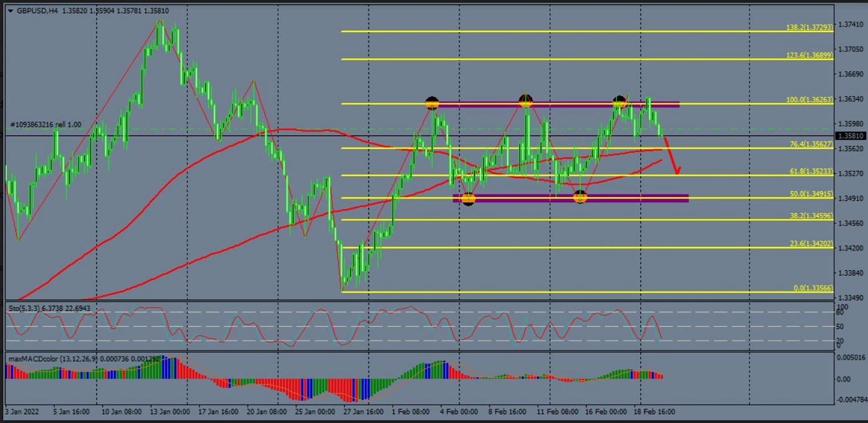Click the 138.2(1.37293) Fibonacci label
868x423 pixels.
pyautogui.click(x=809, y=28)
